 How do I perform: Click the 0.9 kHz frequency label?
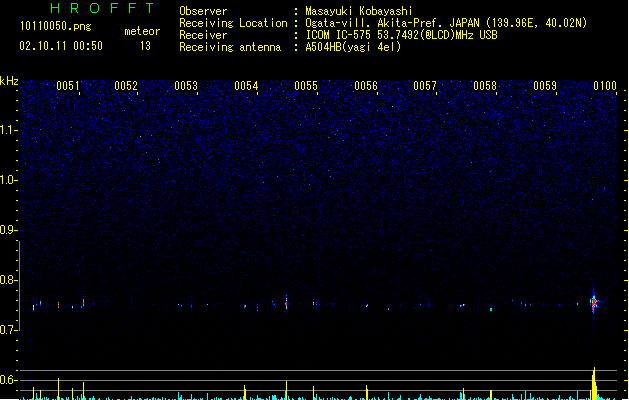point(9,230)
